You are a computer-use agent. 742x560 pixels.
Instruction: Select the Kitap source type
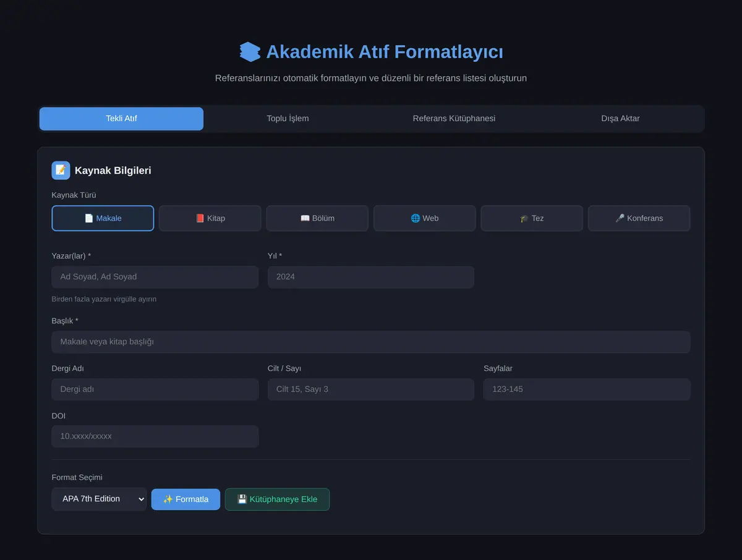210,218
